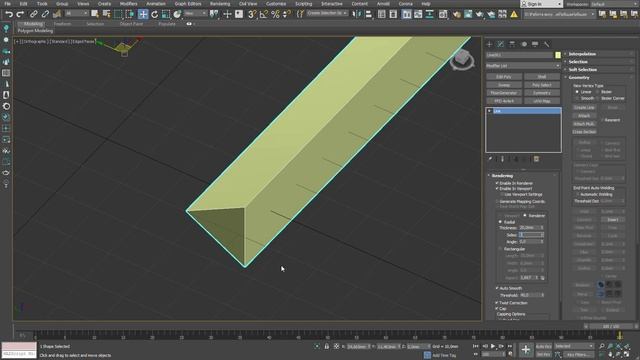Open the Create Selection Set dropdown
The width and height of the screenshot is (640, 360).
(327, 13)
